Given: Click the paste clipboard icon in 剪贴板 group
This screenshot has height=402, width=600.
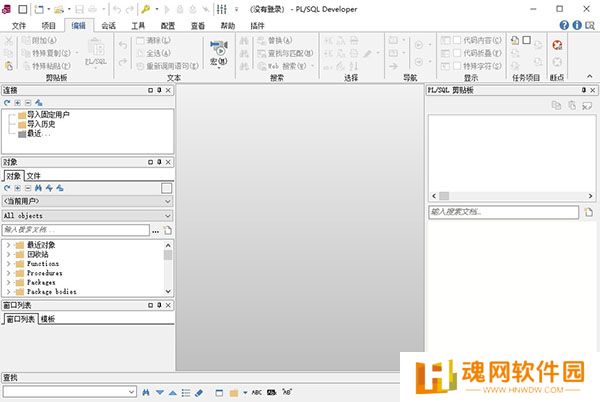Looking at the screenshot, I should pos(8,66).
